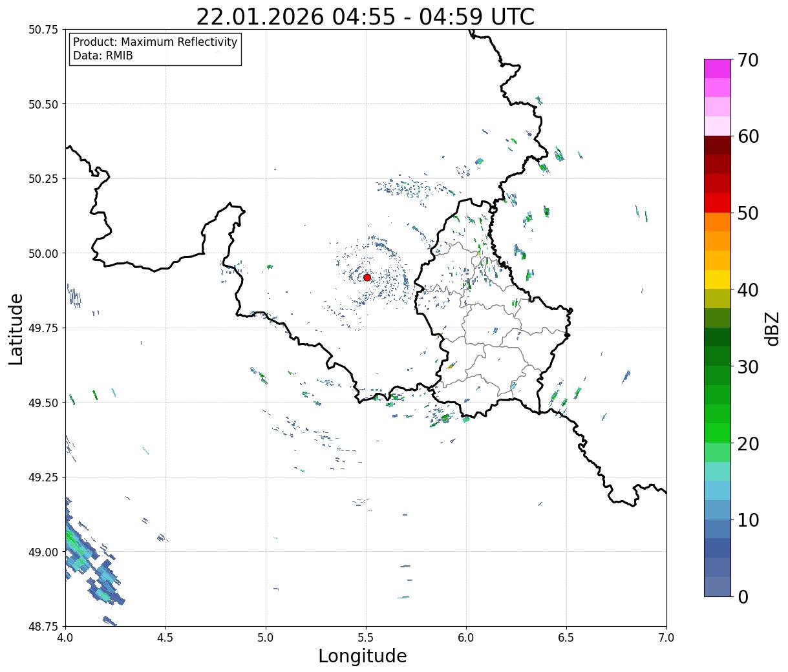This screenshot has width=788, height=672.
Task: Click the colorbar tick label 60
Action: tap(747, 136)
